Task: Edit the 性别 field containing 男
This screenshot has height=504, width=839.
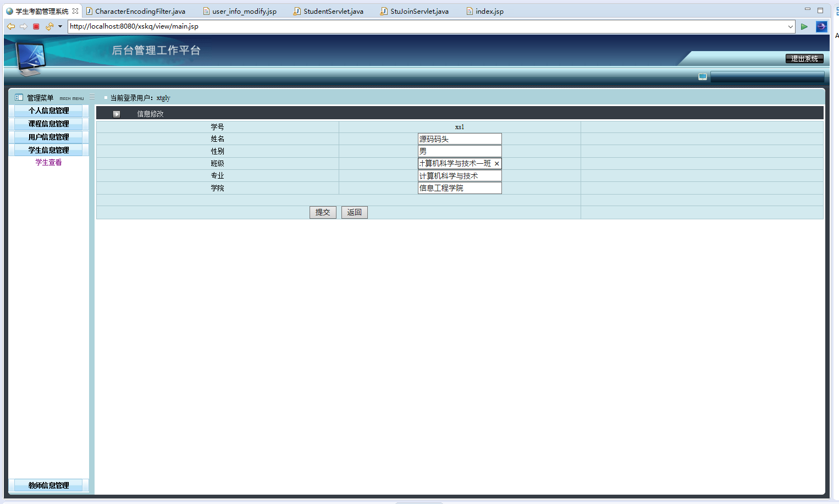Action: [460, 151]
